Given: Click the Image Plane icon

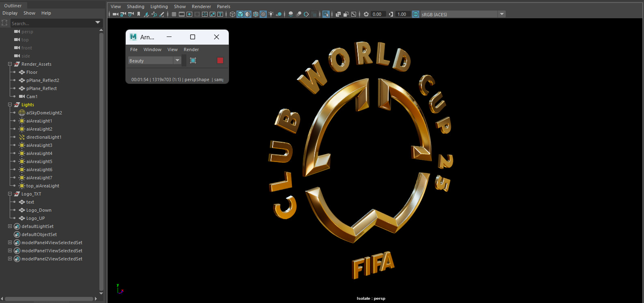Looking at the screenshot, I should [146, 14].
